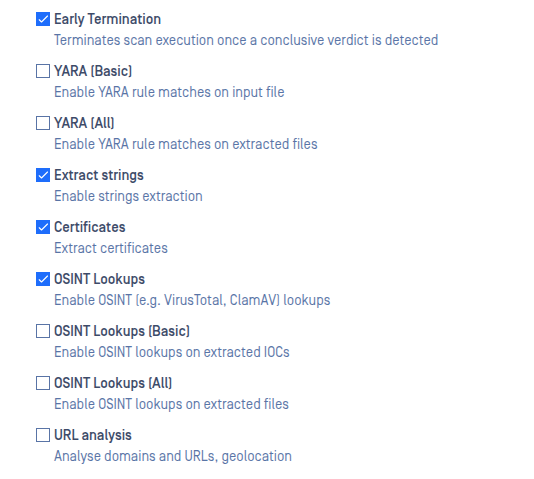Click the Early Termination label
Screen dimensions: 534x479
click(x=107, y=19)
